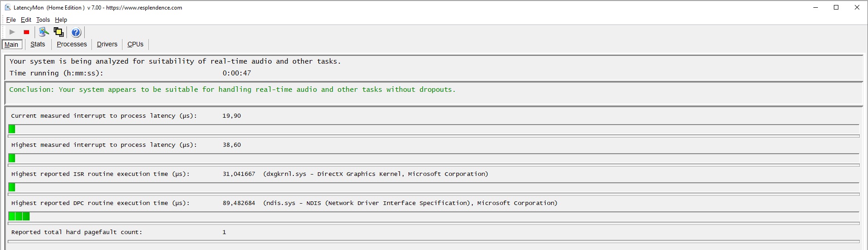868x250 pixels.
Task: Open the options icon with computer and pen
Action: [44, 32]
